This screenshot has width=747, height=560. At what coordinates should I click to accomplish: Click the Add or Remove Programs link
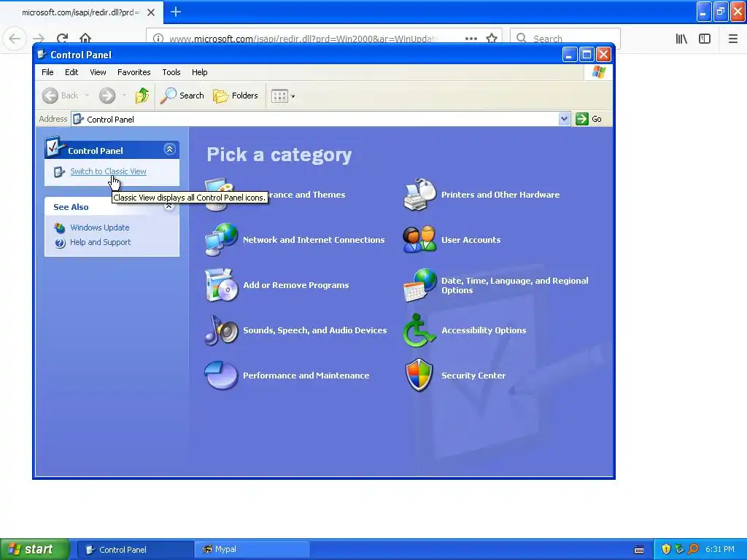[296, 285]
